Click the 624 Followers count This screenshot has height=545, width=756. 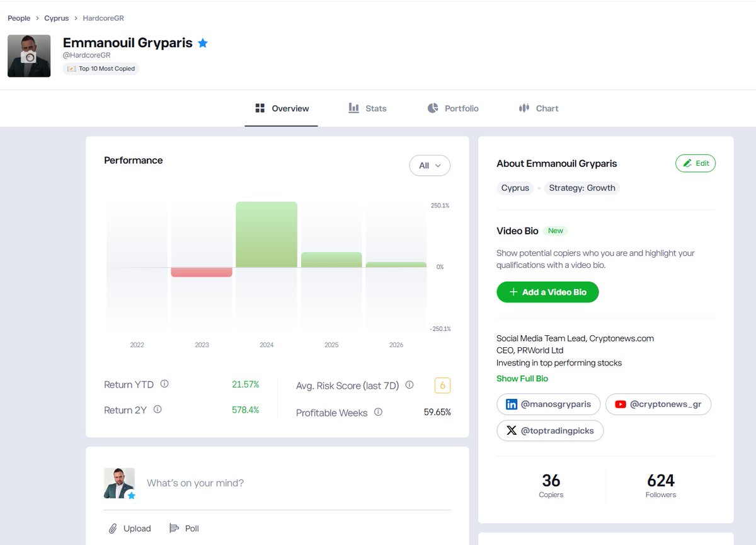[661, 481]
